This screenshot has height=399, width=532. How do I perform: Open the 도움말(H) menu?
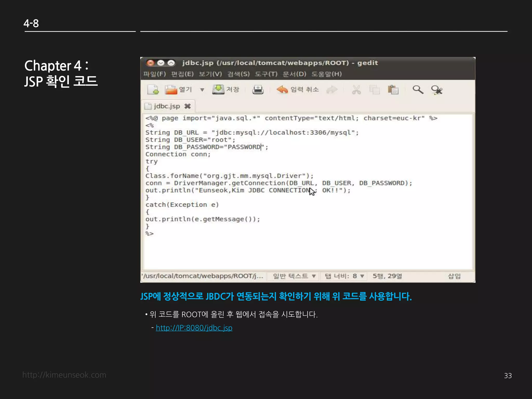(x=327, y=74)
